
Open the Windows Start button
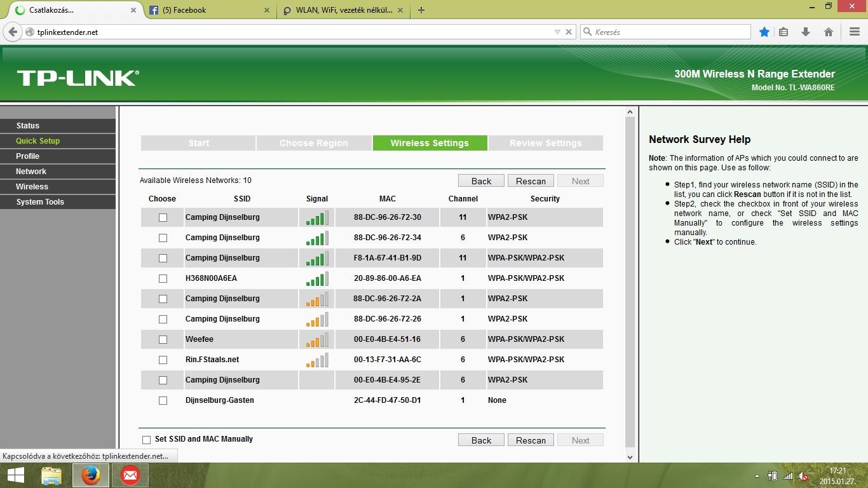point(15,475)
